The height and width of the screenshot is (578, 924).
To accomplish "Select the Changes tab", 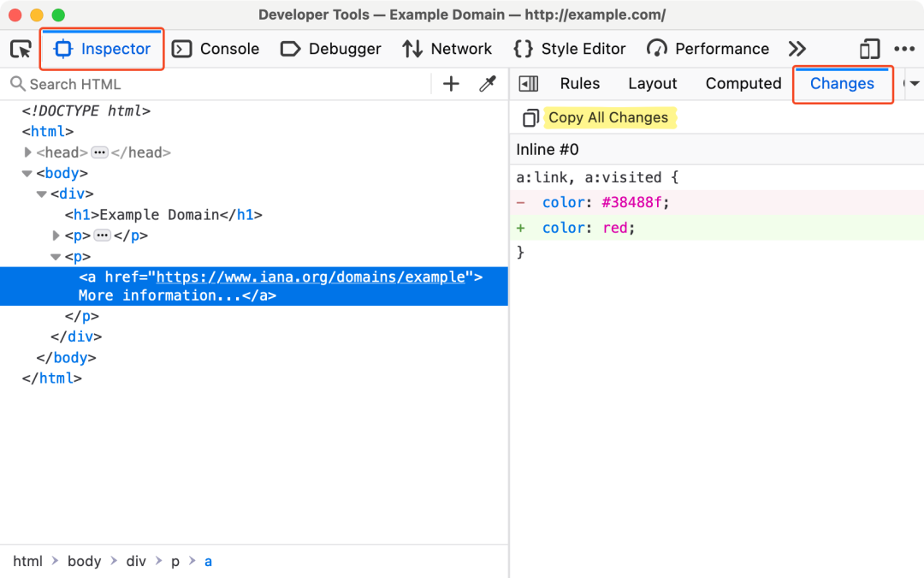I will coord(842,84).
